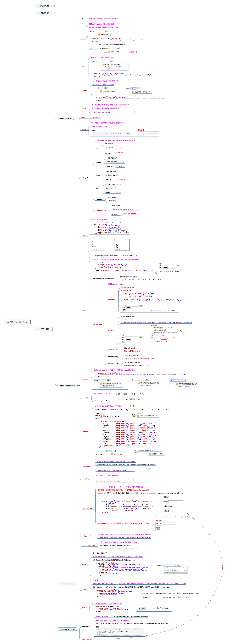Select the formnovalidate node
242x644 pixels.
click(x=113, y=364)
